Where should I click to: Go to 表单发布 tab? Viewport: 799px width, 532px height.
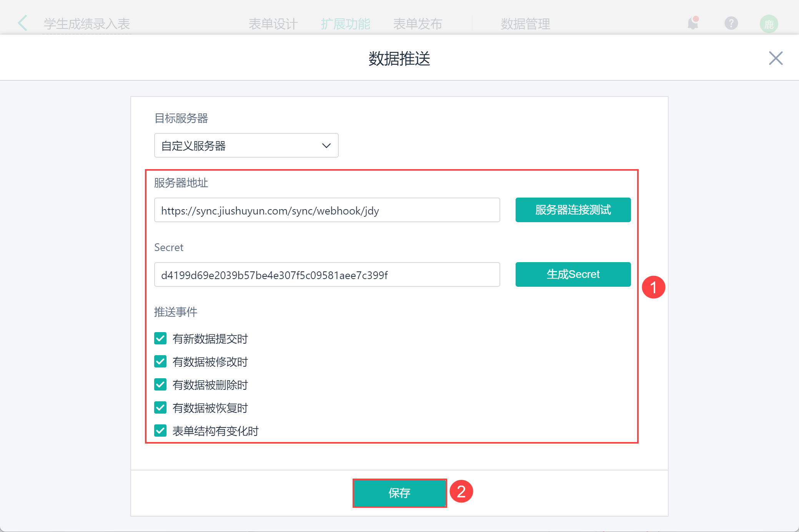418,24
